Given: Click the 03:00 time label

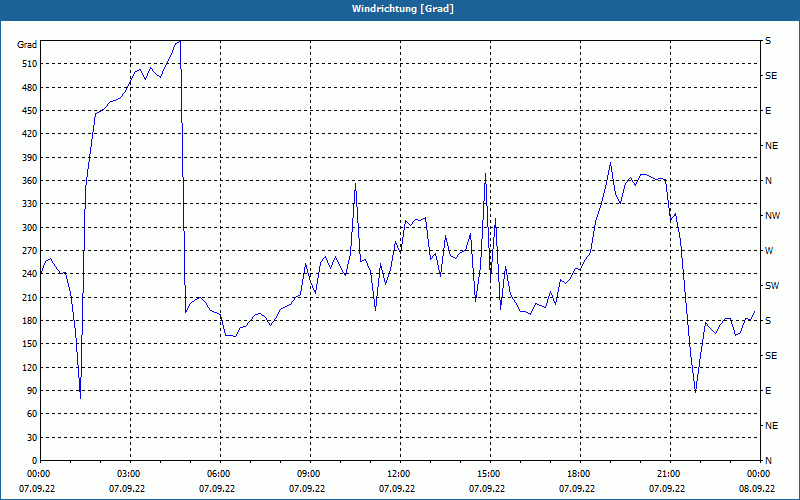Looking at the screenshot, I should 128,473.
